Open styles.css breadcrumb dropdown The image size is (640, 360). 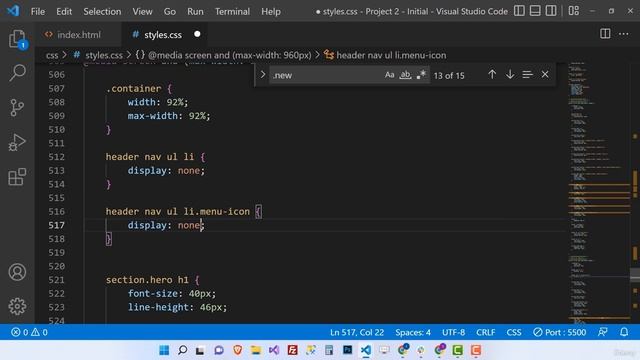[x=103, y=55]
